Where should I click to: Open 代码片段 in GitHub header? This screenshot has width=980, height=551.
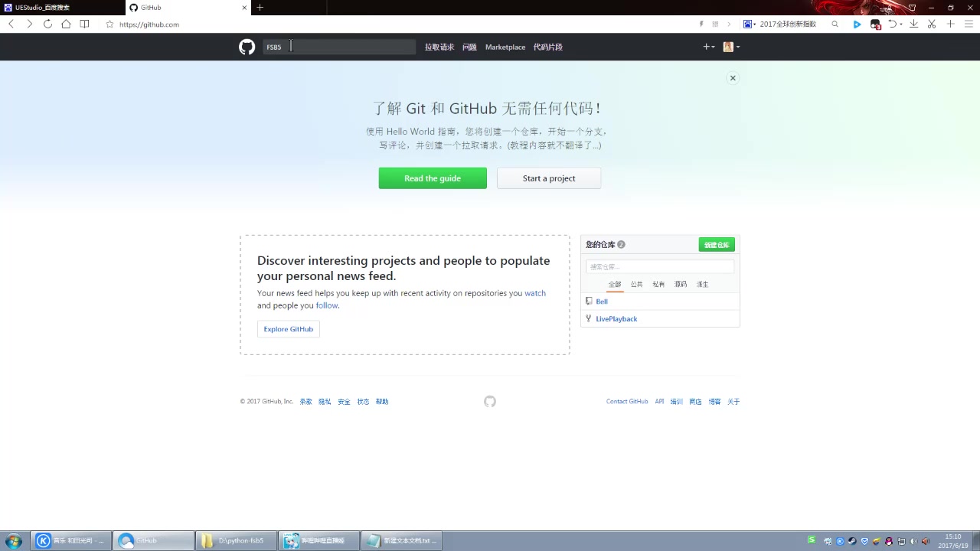548,47
